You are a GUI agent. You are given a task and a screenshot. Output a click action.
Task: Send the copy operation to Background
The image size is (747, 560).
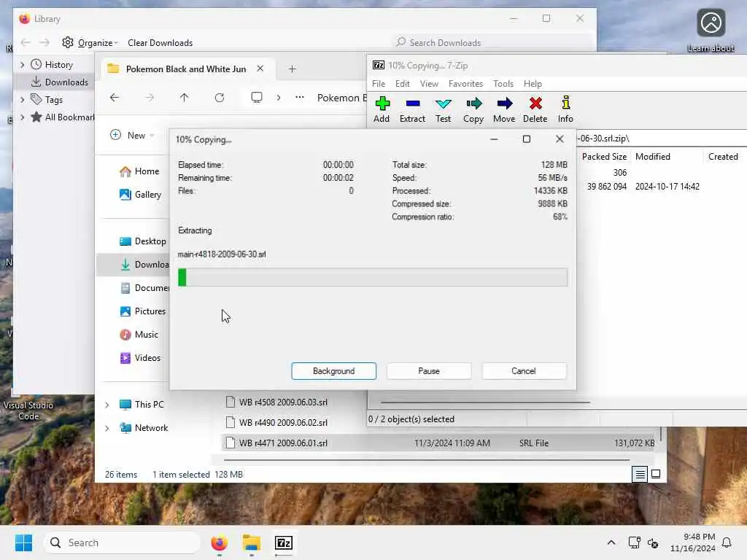click(x=334, y=371)
